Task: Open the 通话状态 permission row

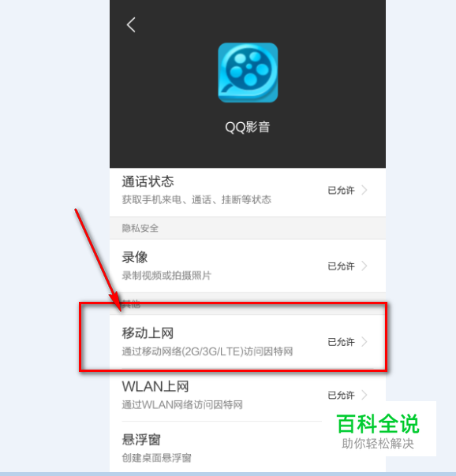Action: coord(248,192)
